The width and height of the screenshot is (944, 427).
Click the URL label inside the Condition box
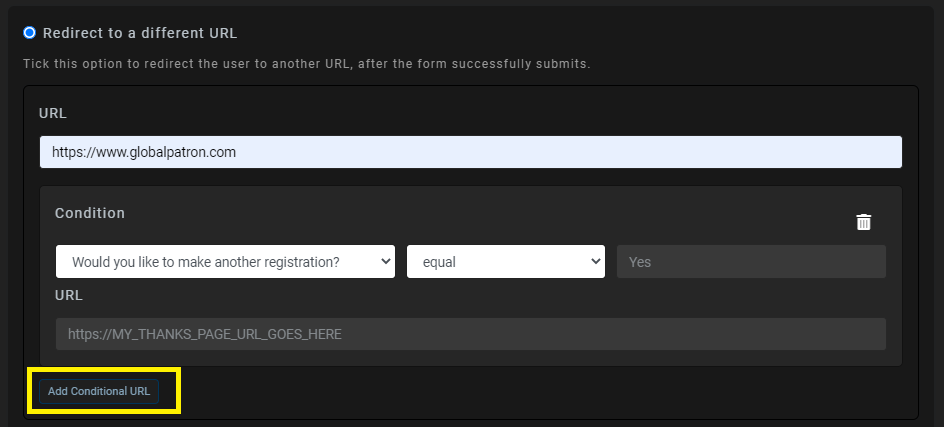click(69, 296)
